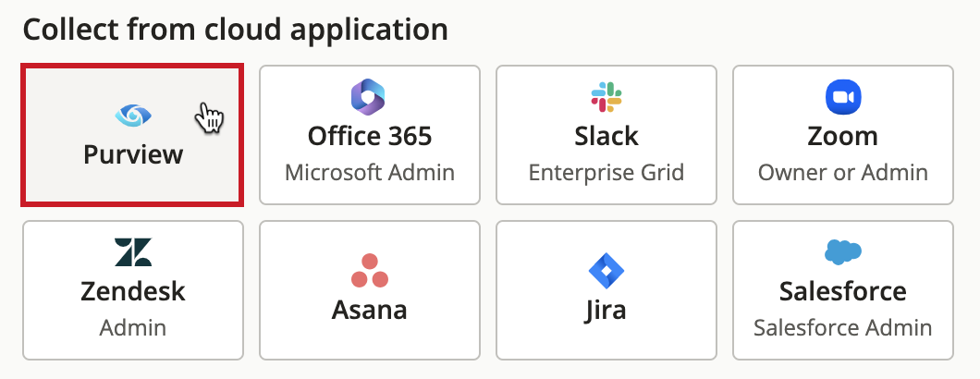Select Zoom cloud application card

(843, 134)
